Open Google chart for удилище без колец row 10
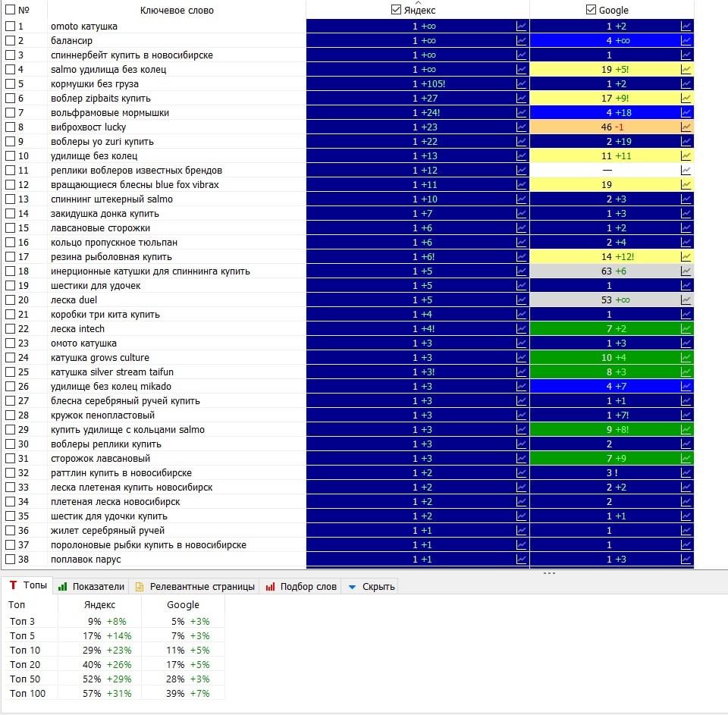This screenshot has width=728, height=715. 686,156
